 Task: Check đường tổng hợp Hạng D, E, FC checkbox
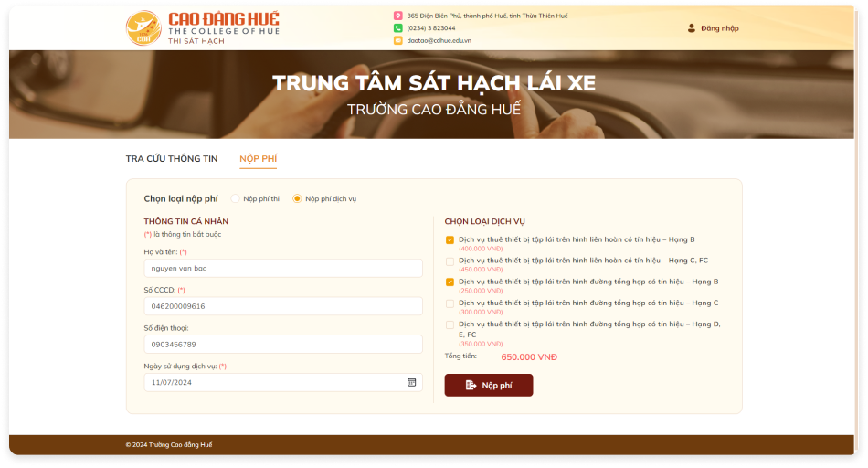click(x=450, y=324)
